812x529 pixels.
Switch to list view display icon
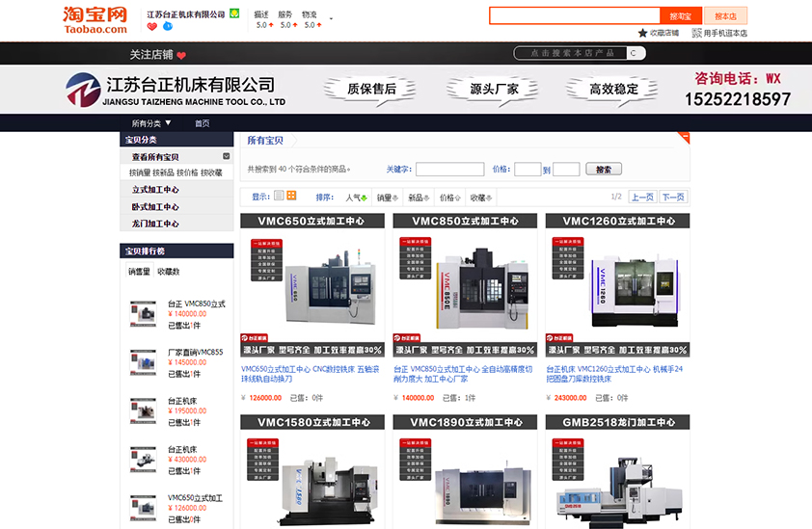click(x=279, y=196)
